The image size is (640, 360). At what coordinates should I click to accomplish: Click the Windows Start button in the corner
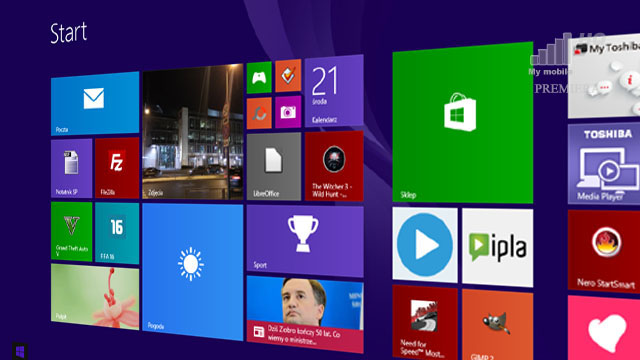20,351
